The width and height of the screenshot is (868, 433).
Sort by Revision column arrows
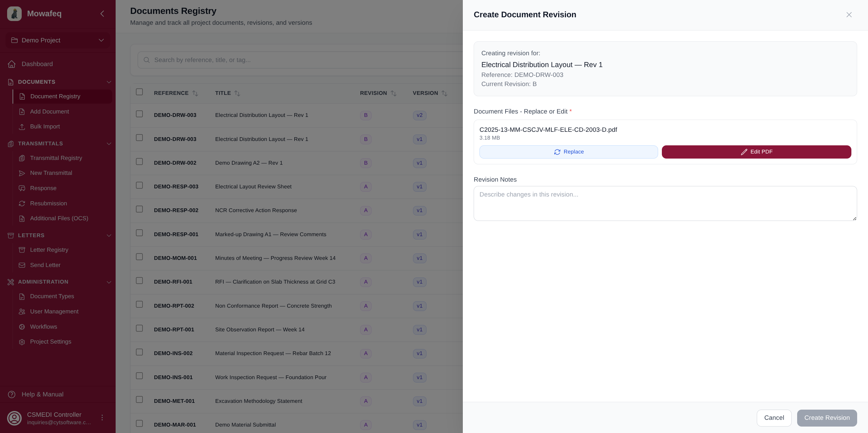tap(394, 93)
